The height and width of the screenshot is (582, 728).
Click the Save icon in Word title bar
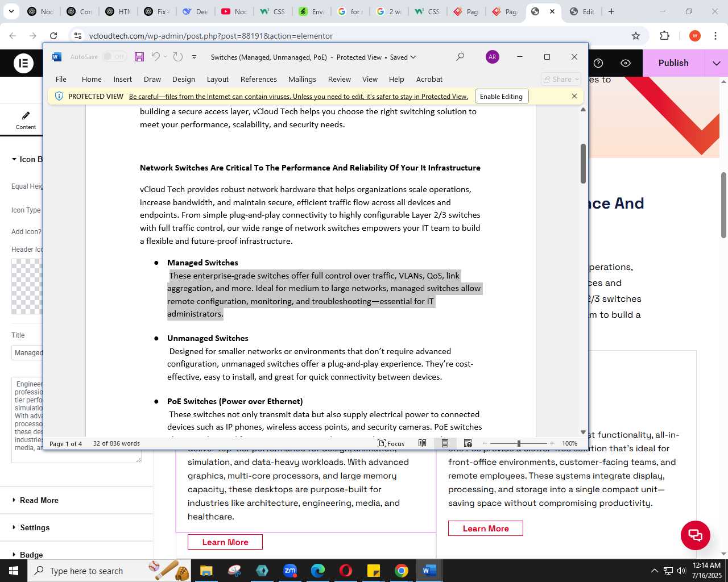pos(139,57)
